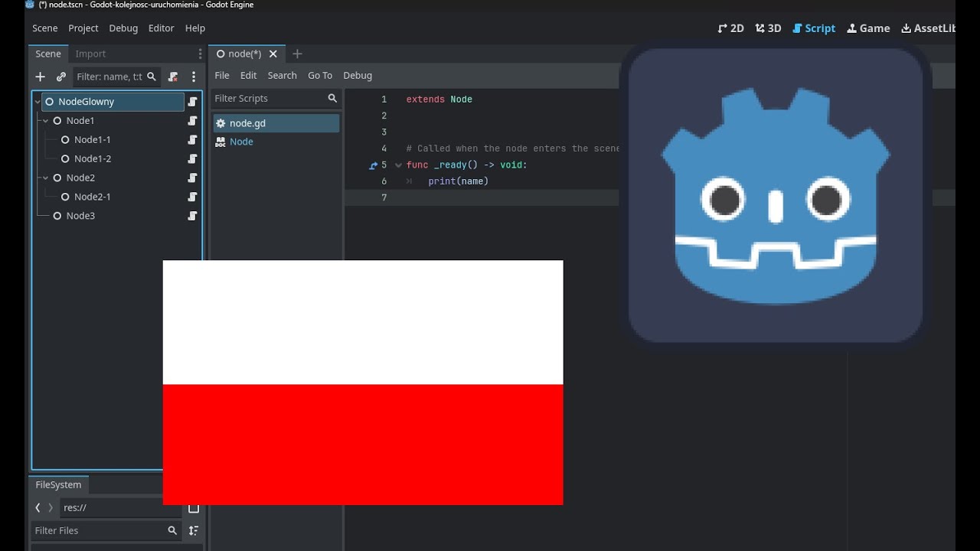
Task: Click the FileSystem sort files icon
Action: [194, 530]
